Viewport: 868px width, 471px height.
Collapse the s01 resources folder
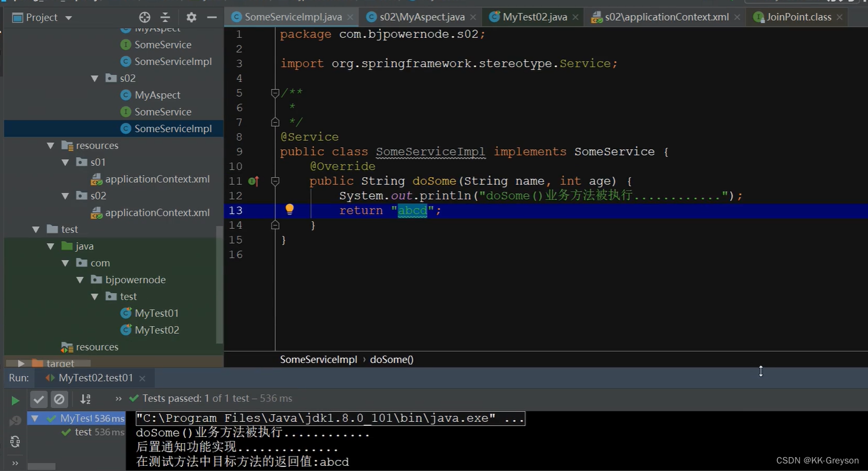pyautogui.click(x=65, y=162)
